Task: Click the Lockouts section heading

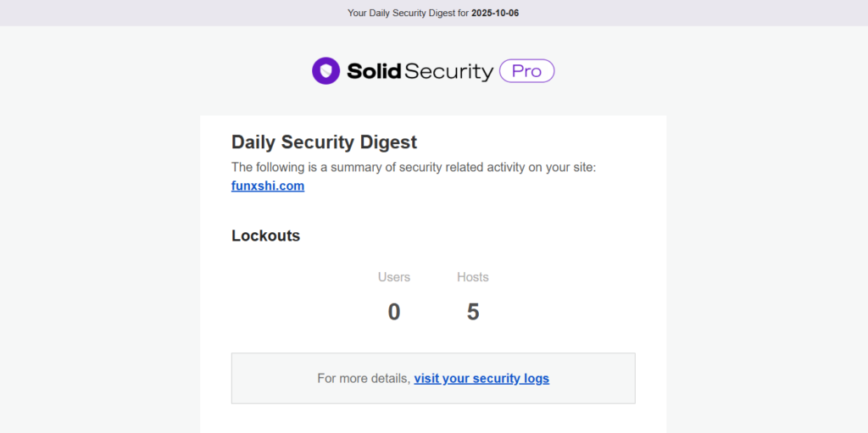Action: pos(265,236)
